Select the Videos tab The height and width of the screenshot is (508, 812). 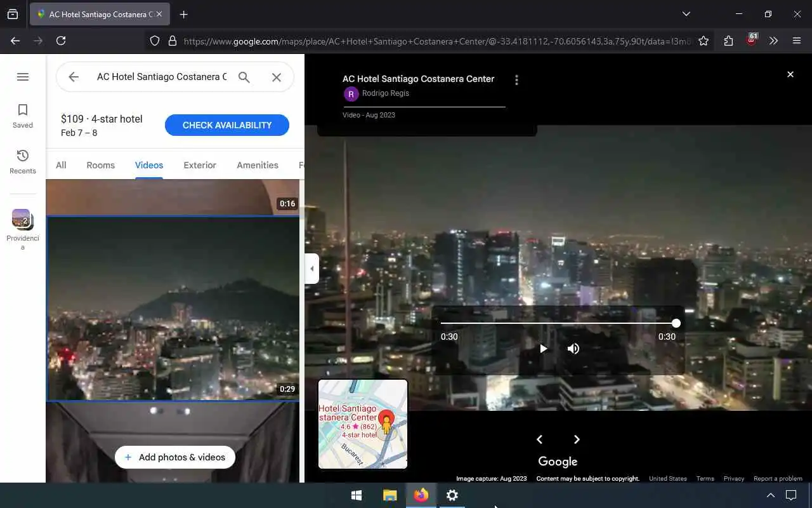click(149, 165)
